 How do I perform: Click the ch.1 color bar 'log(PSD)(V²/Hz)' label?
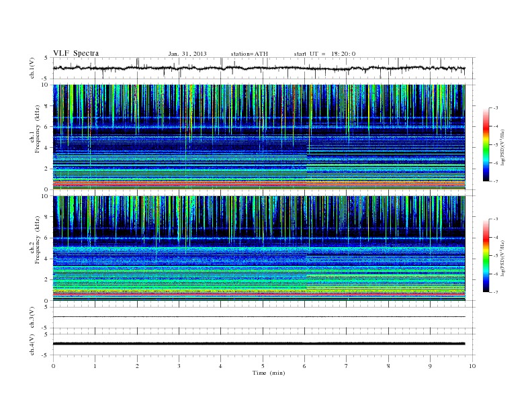click(503, 147)
